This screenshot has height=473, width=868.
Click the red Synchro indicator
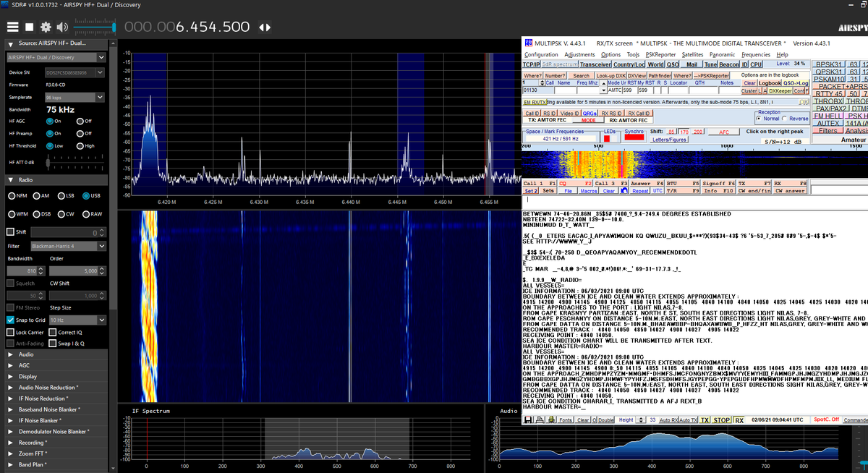coord(634,137)
